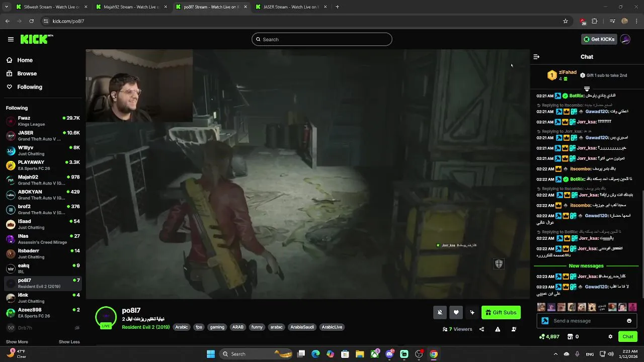Viewport: 644px width, 362px height.
Task: Click i6nk channel avatar
Action: 11,298
